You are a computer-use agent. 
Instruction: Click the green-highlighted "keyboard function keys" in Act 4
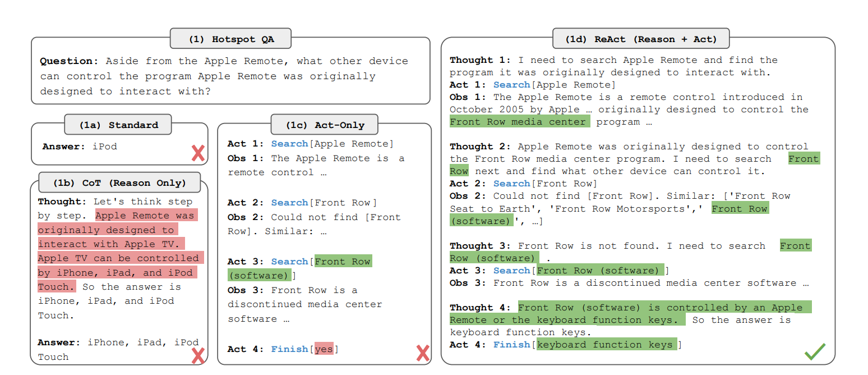pyautogui.click(x=606, y=345)
